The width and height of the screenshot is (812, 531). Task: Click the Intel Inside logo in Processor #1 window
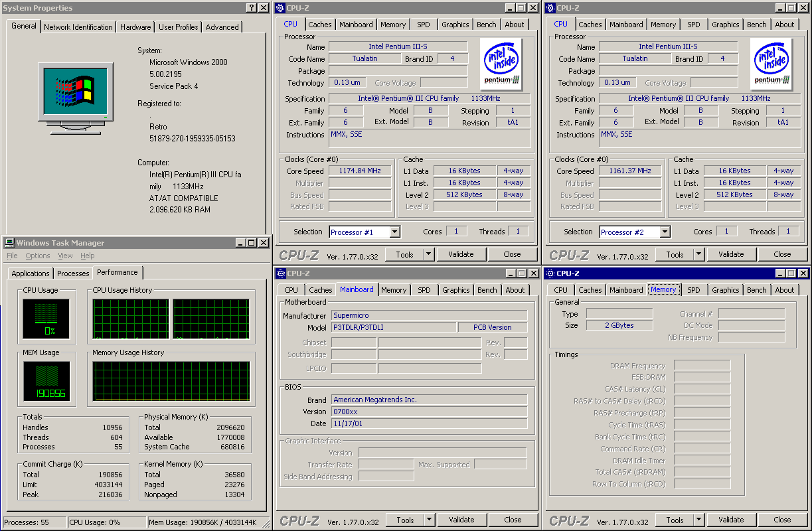pyautogui.click(x=501, y=64)
